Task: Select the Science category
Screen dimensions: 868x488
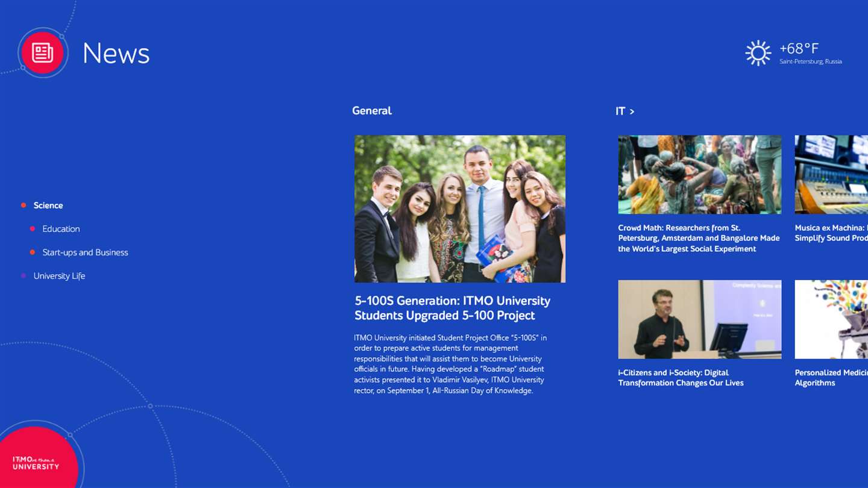Action: point(48,205)
